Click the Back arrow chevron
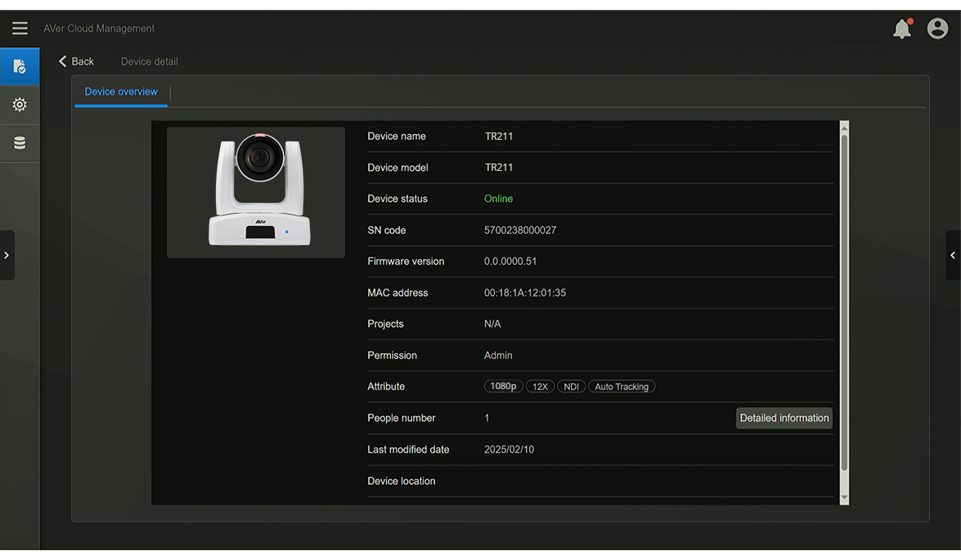 (x=63, y=61)
